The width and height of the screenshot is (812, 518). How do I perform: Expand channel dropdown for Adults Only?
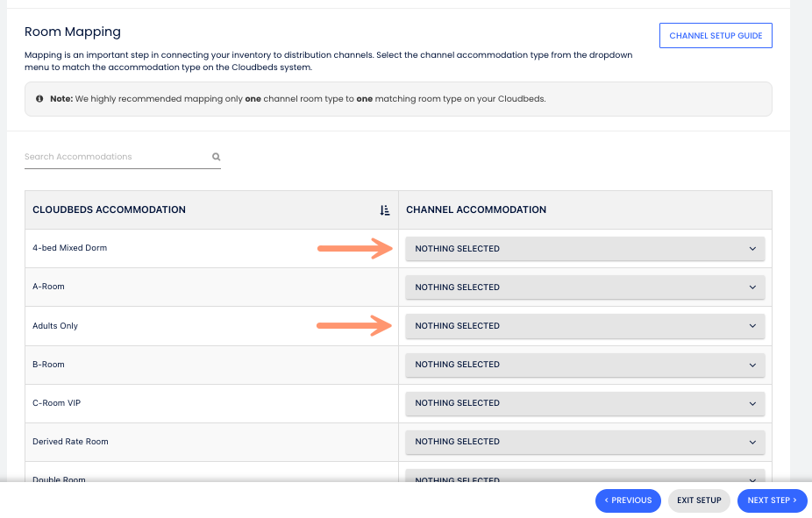click(585, 326)
